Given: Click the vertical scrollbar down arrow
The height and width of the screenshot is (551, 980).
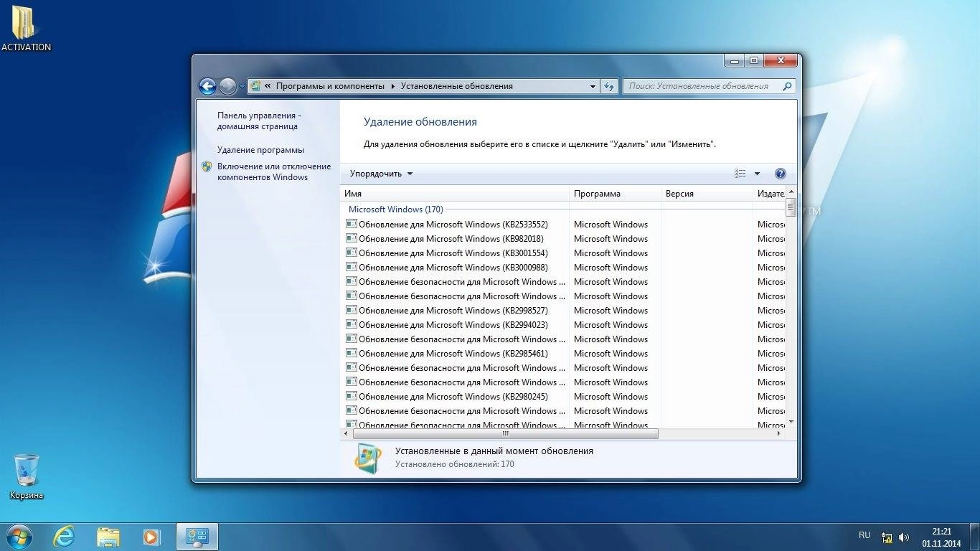Looking at the screenshot, I should click(x=791, y=422).
